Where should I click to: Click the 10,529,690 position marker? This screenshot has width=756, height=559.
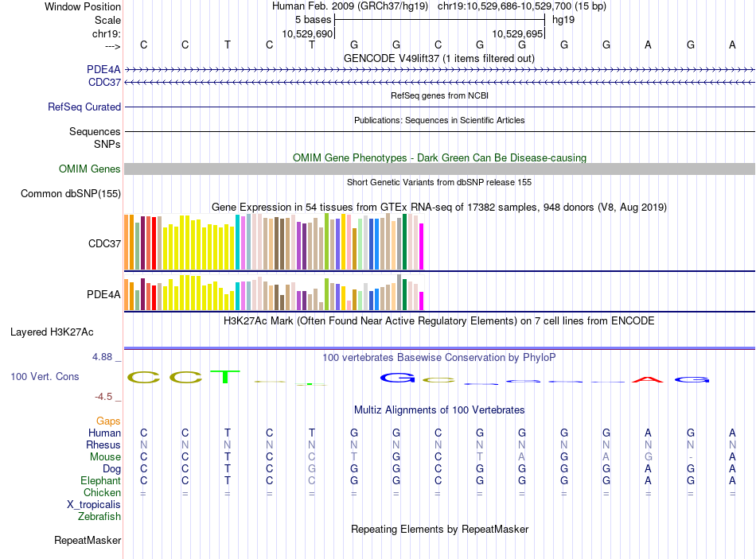pyautogui.click(x=308, y=33)
